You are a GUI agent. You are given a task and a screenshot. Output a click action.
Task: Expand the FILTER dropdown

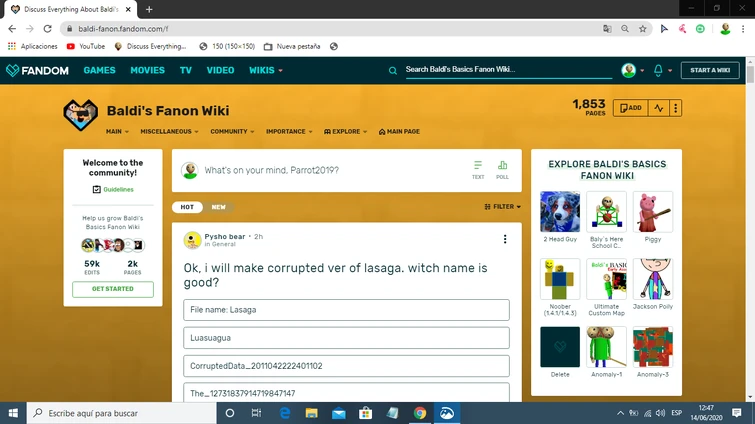(502, 206)
